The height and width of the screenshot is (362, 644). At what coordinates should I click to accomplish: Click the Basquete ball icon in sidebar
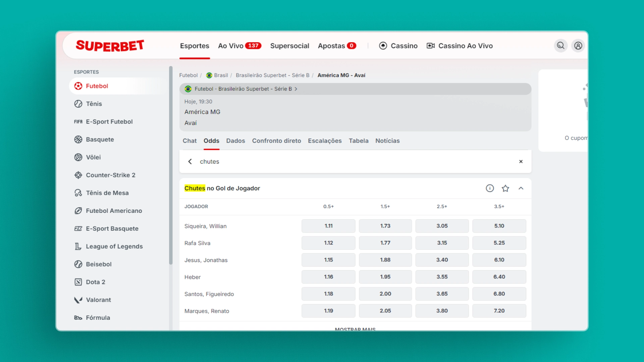coord(78,139)
